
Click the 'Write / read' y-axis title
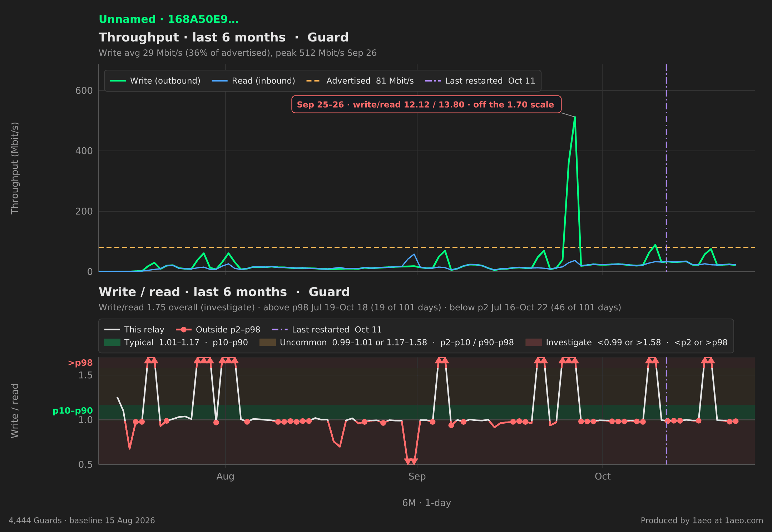point(15,411)
